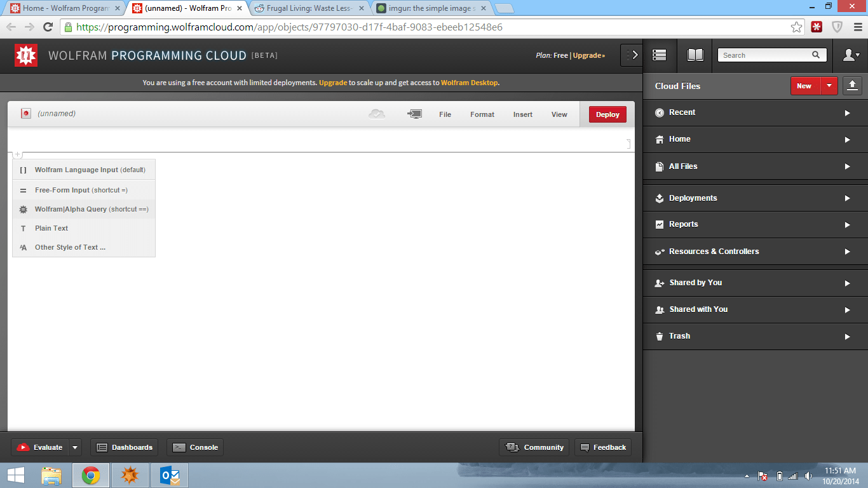Viewport: 868px width, 488px height.
Task: Open the Evaluate options dropdown arrow
Action: click(x=75, y=447)
